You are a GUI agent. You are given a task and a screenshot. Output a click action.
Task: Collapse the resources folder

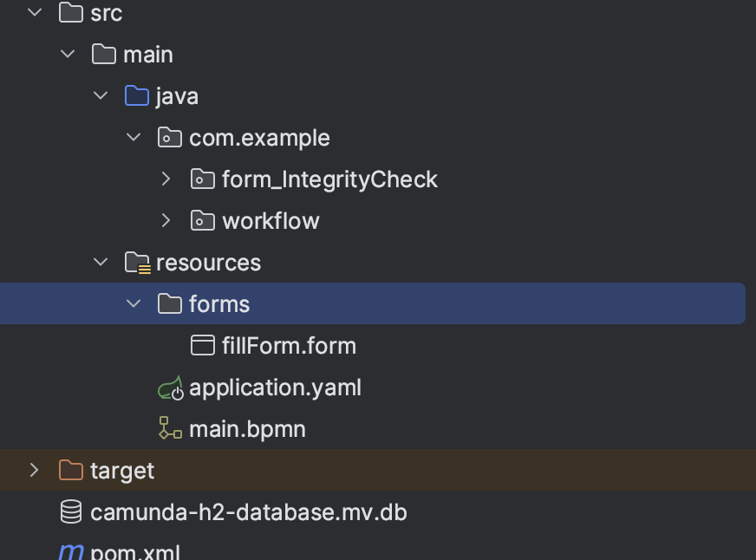(x=101, y=263)
